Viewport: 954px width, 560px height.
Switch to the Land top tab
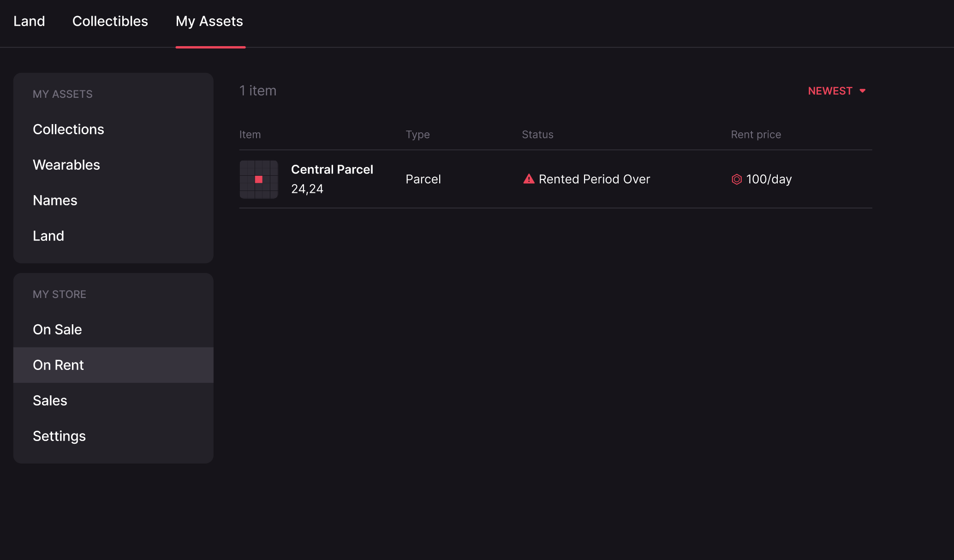(x=29, y=21)
